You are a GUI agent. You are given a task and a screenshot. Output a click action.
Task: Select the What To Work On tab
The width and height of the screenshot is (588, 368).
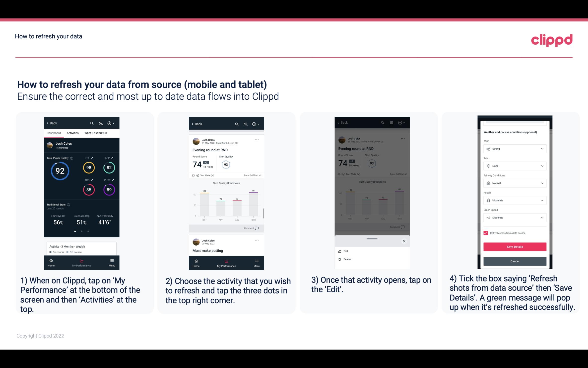95,133
